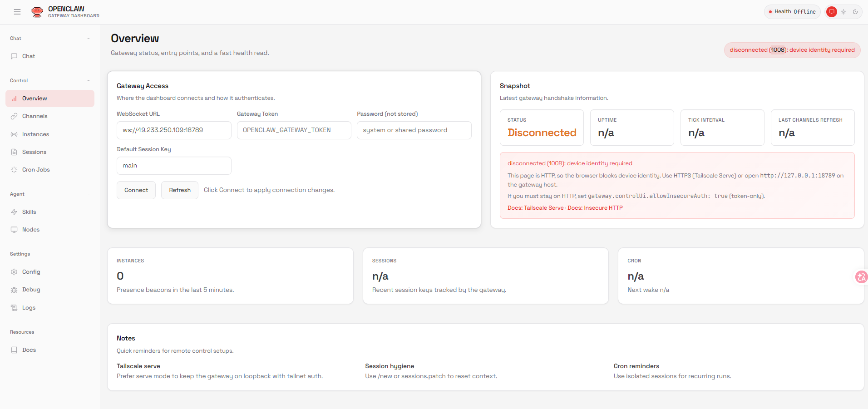Switch to light theme
868x409 pixels.
843,12
